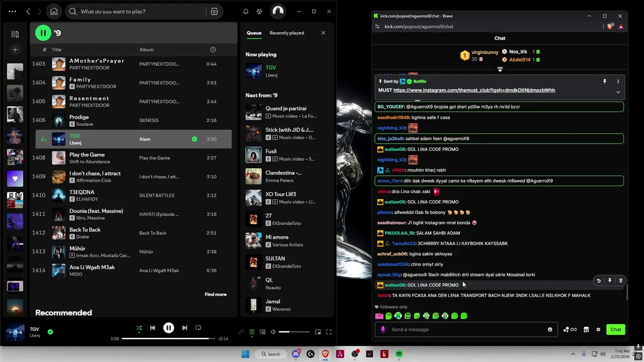
Task: Open Spotify from the taskbar
Action: (399, 354)
